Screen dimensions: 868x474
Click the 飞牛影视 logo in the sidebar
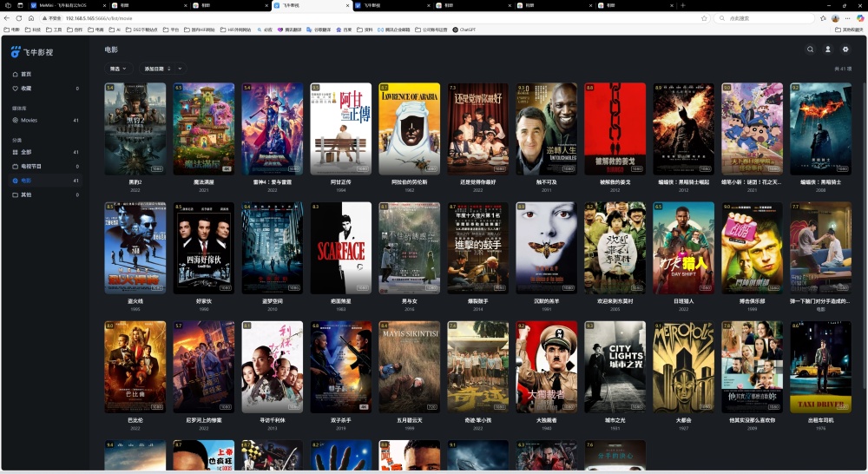click(32, 52)
